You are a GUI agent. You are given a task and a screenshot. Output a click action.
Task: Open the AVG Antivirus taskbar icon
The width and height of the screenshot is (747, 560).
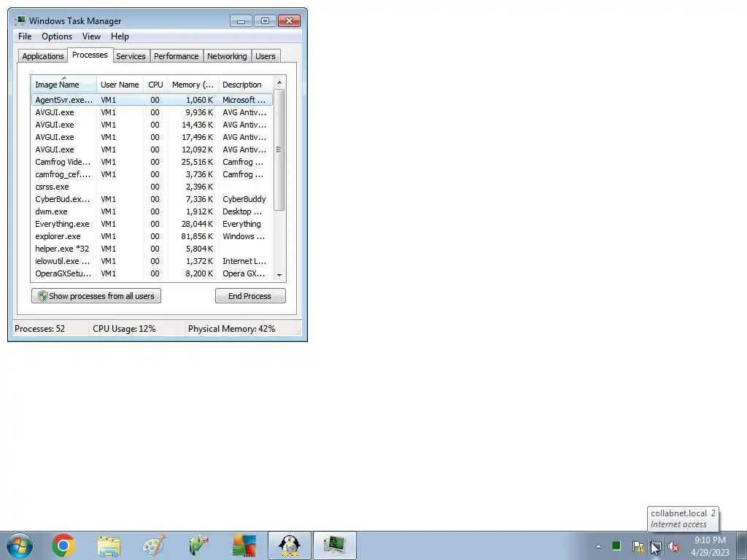pos(244,545)
